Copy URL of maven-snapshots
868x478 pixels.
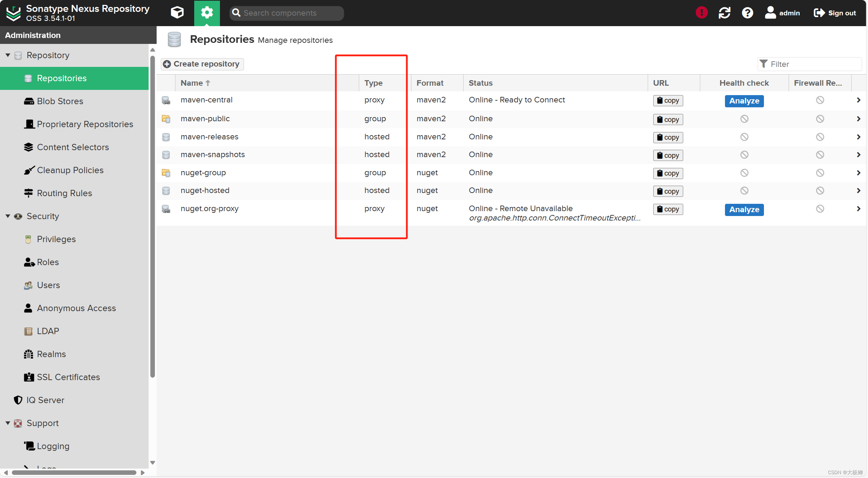pos(668,155)
